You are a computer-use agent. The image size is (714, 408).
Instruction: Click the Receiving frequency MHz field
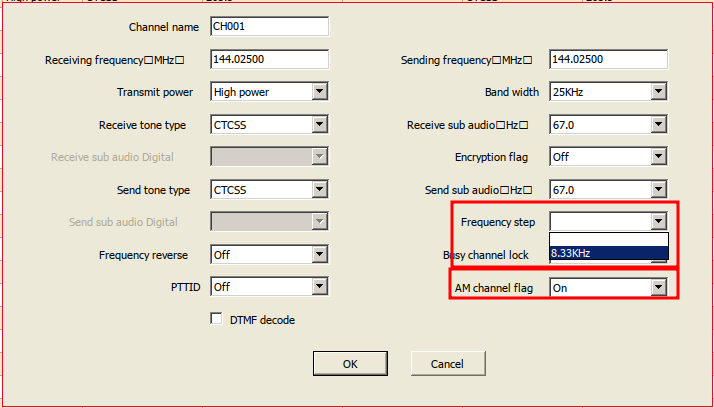tap(269, 60)
